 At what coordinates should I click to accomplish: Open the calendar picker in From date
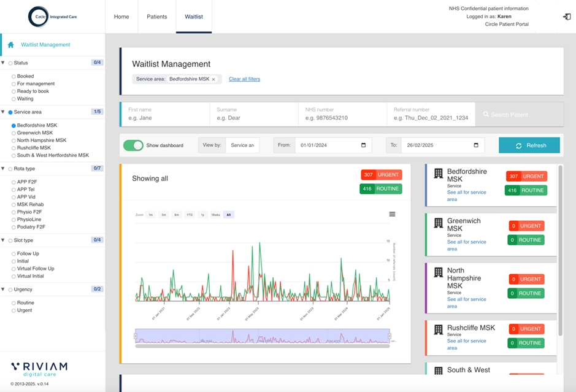point(363,145)
